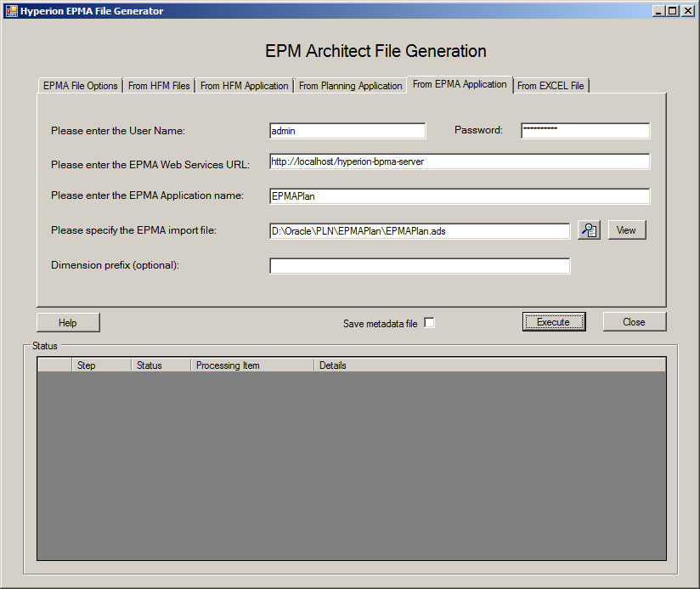Browse for the EPMA import file

coord(589,230)
